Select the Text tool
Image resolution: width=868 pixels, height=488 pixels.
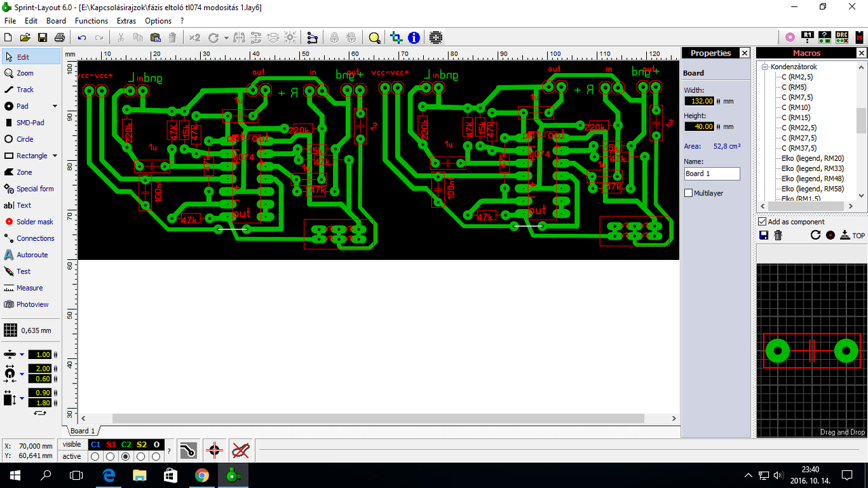point(30,205)
